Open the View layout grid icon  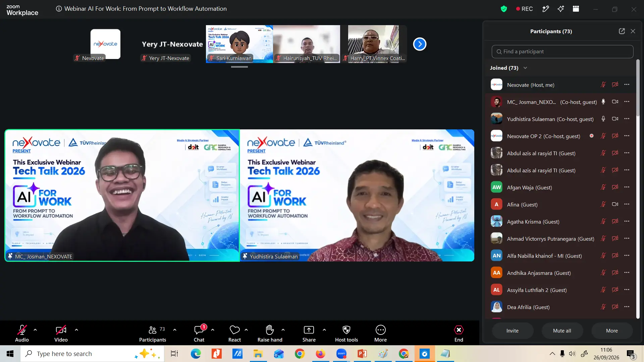pos(576,9)
